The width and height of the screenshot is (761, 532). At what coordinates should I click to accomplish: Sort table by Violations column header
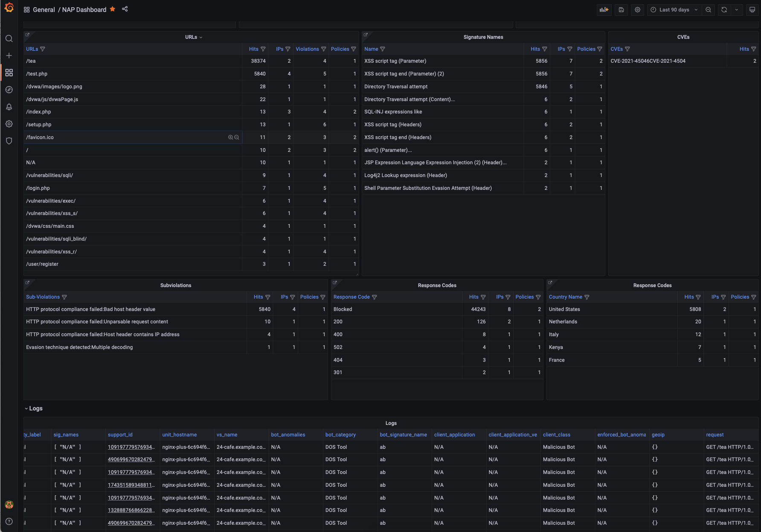[307, 49]
